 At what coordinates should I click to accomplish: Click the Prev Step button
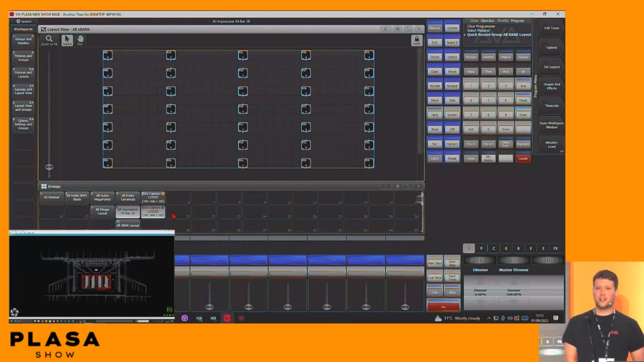coord(435,263)
